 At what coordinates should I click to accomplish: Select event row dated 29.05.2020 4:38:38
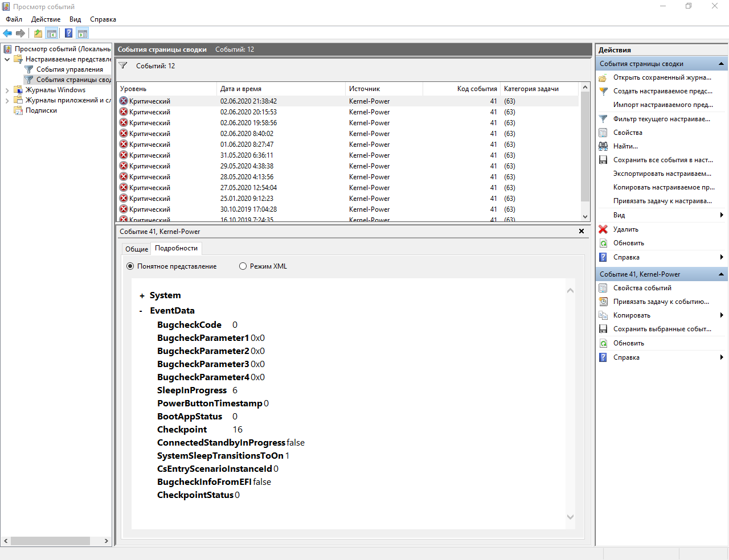[347, 166]
